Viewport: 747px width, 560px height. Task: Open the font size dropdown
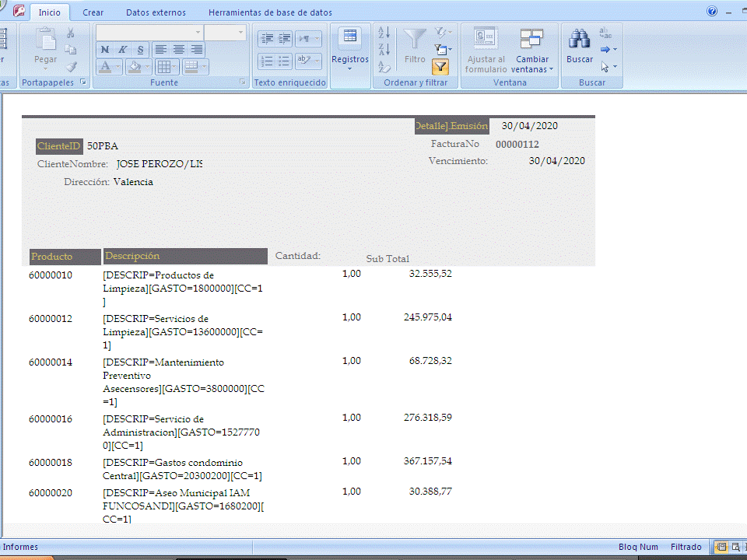(x=240, y=33)
